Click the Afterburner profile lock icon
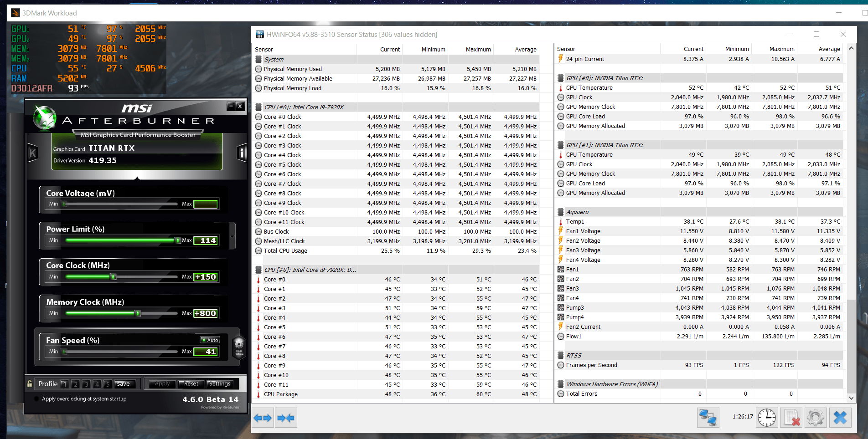 click(x=30, y=384)
